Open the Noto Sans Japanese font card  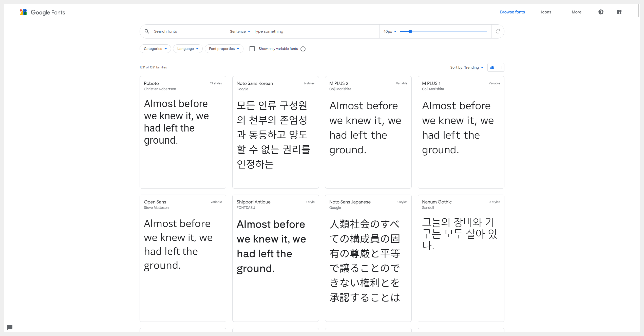coord(368,258)
